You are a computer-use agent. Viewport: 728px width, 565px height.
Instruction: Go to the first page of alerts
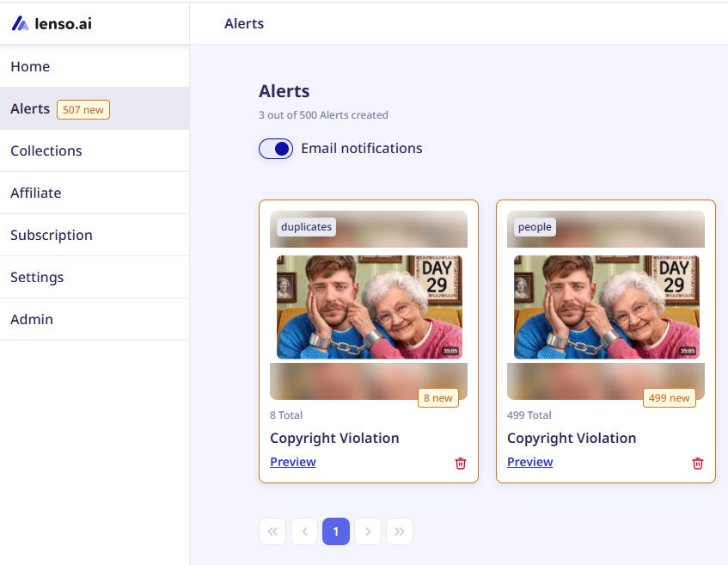(272, 531)
